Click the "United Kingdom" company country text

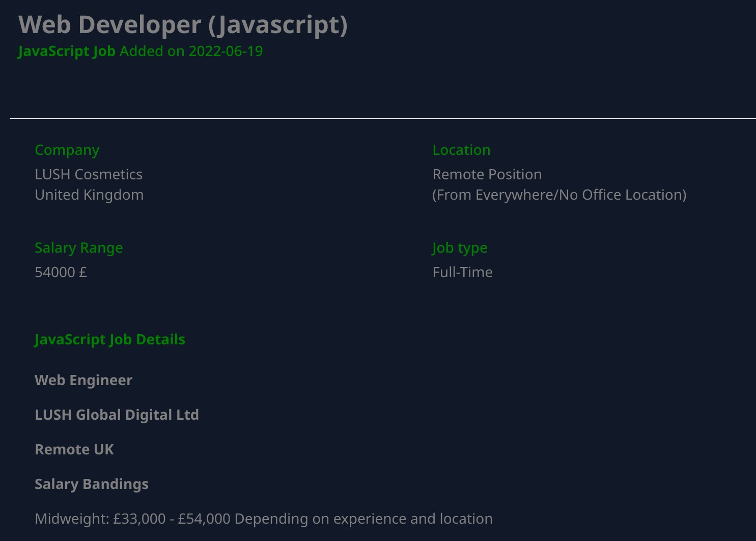tap(89, 195)
